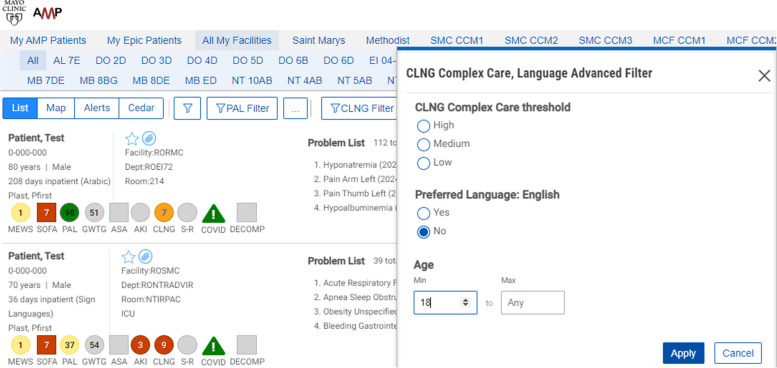
Task: Click the Max age input field
Action: (533, 303)
